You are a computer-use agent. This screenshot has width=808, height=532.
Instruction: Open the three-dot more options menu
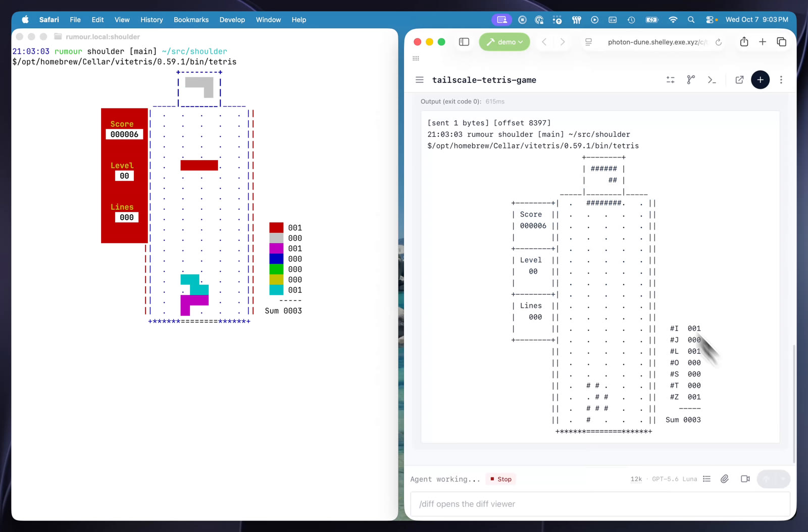click(781, 80)
